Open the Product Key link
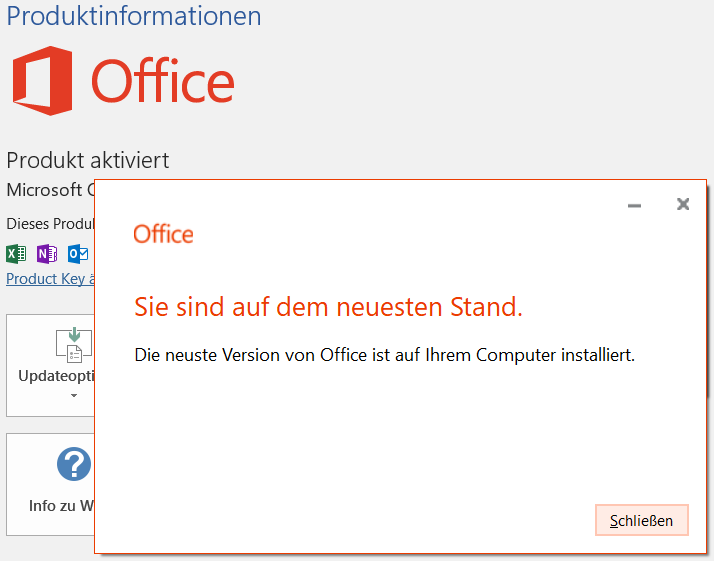Image resolution: width=714 pixels, height=561 pixels. 50,279
